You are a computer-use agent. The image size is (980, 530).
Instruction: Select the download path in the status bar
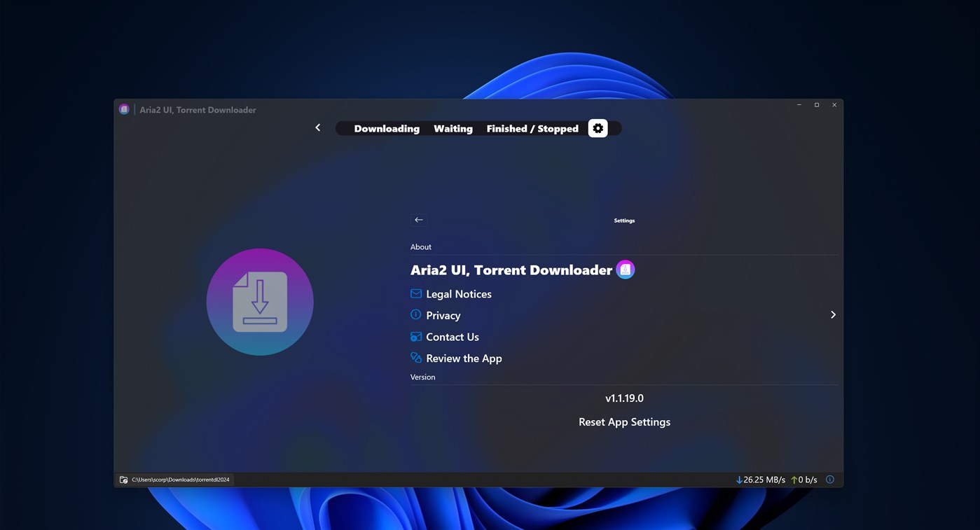181,479
